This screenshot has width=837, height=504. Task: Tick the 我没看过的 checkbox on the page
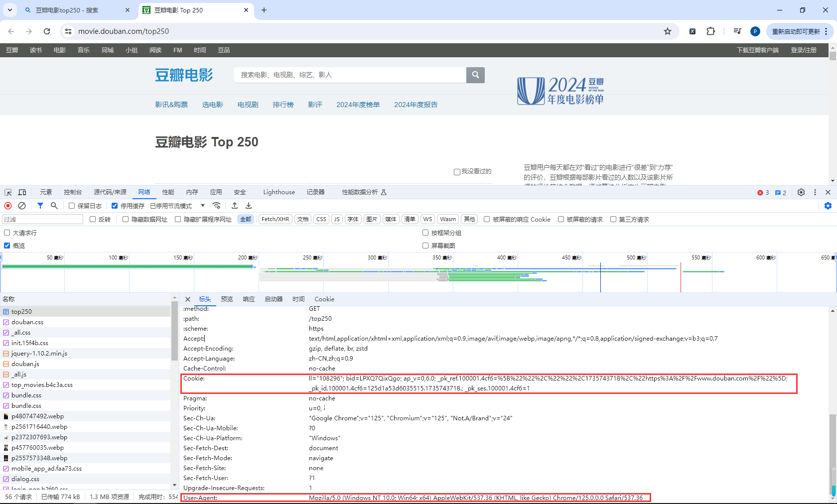(457, 172)
